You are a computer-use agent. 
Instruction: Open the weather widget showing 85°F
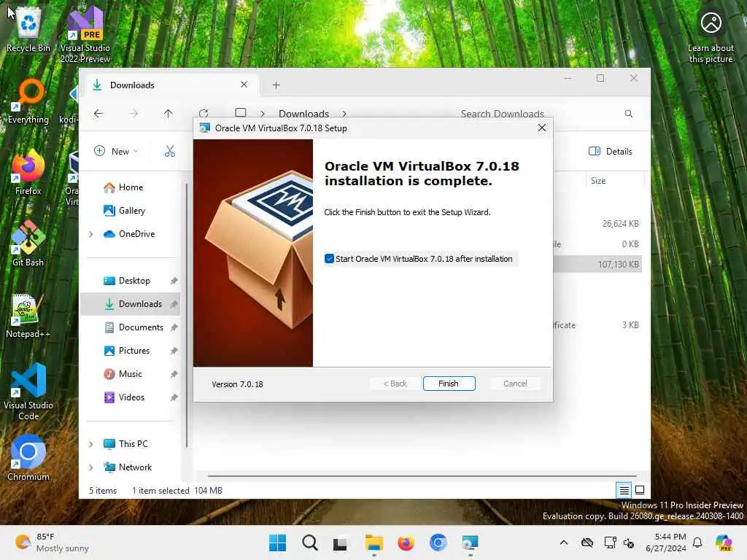tap(52, 542)
